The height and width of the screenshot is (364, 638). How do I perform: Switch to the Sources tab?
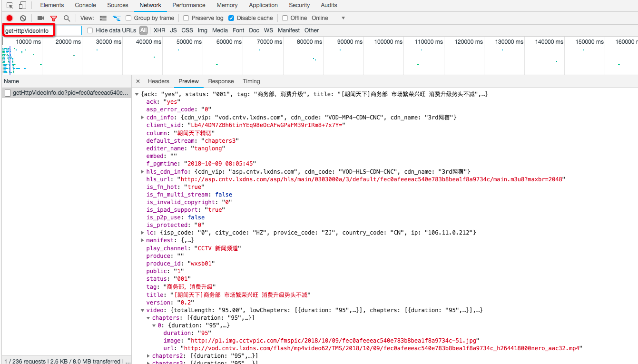(x=118, y=5)
